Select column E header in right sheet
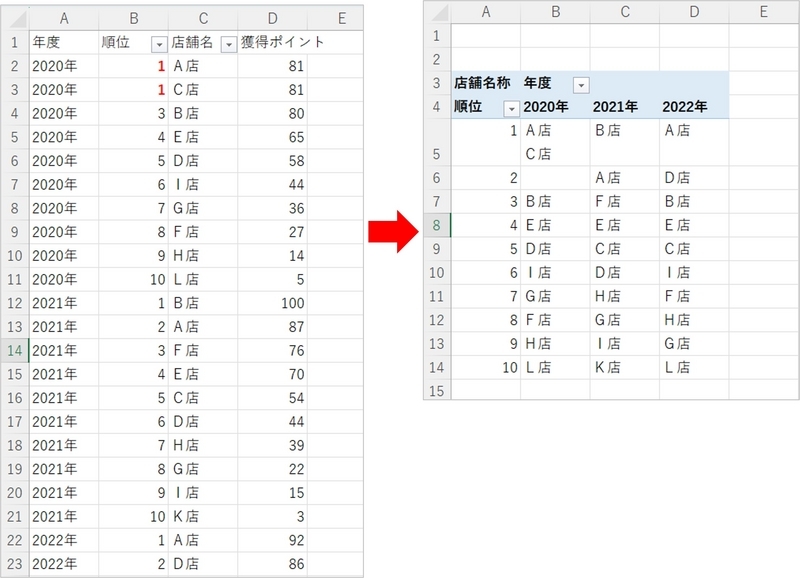Image resolution: width=800 pixels, height=578 pixels. coord(763,12)
